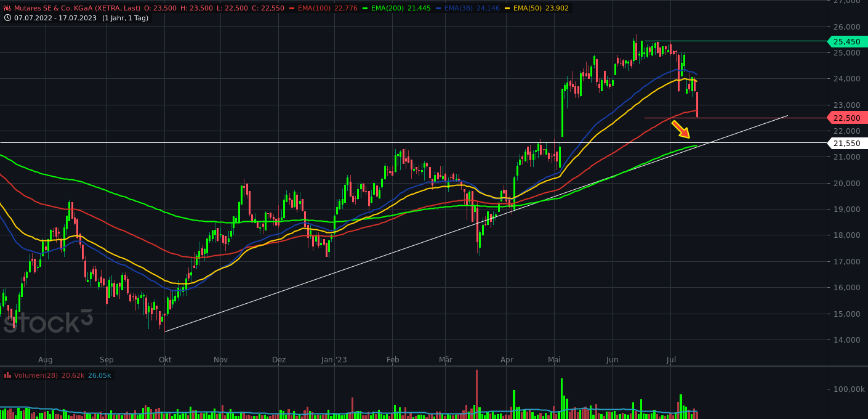Click the Jul label on the time axis
The image size is (868, 419).
click(671, 360)
